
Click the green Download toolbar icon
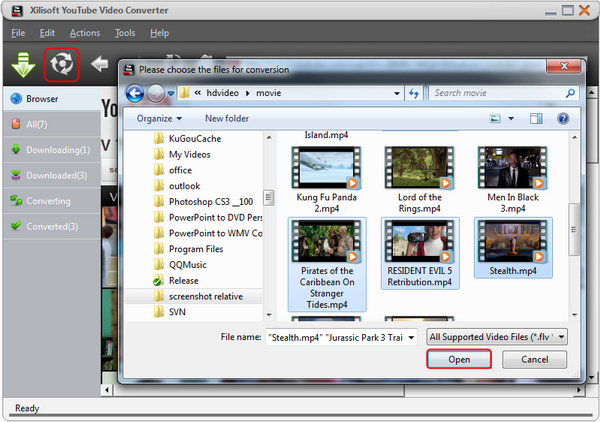(23, 65)
